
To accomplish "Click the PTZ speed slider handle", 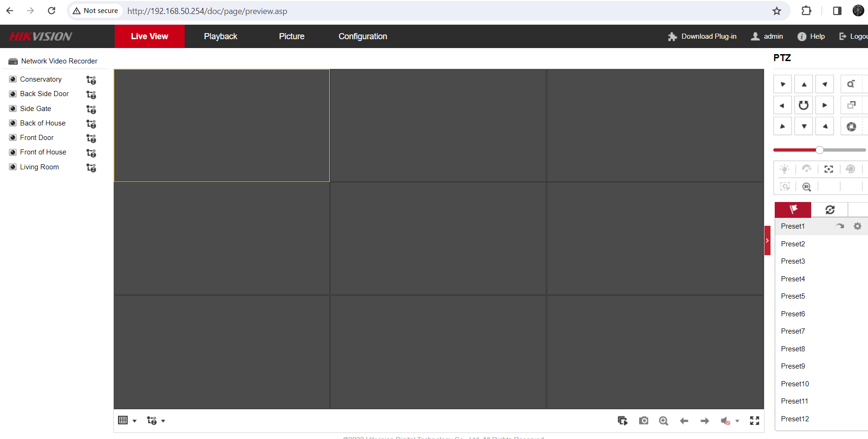I will 819,150.
